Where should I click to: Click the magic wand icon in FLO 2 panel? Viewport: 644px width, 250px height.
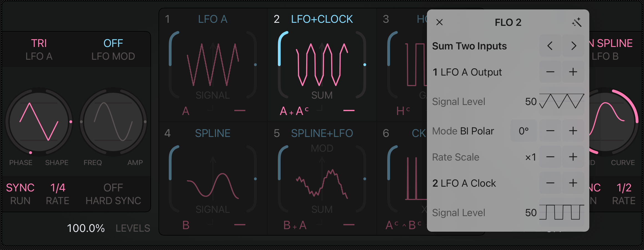click(x=577, y=22)
